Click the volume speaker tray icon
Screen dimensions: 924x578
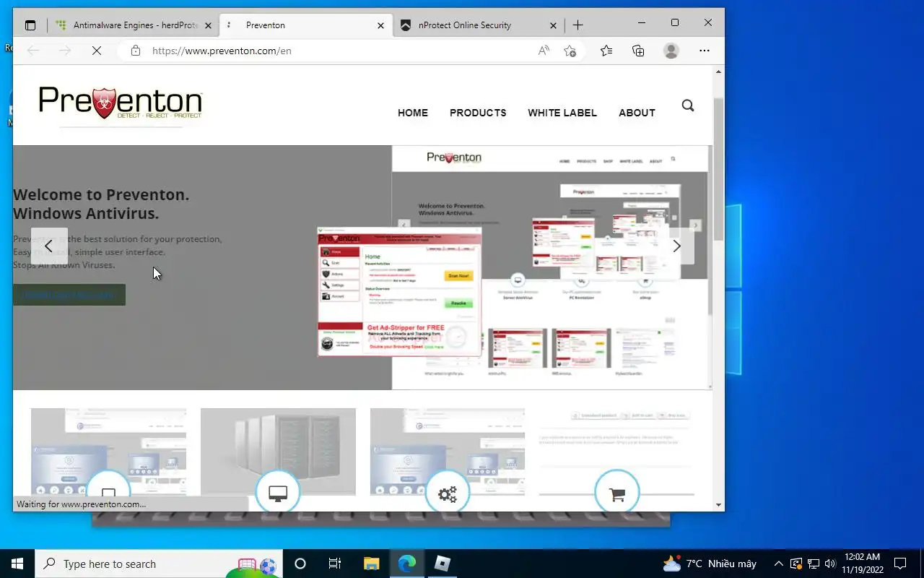[x=829, y=564]
